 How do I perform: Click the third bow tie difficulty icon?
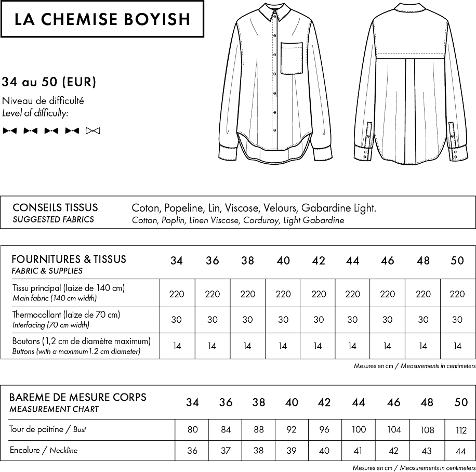51,129
